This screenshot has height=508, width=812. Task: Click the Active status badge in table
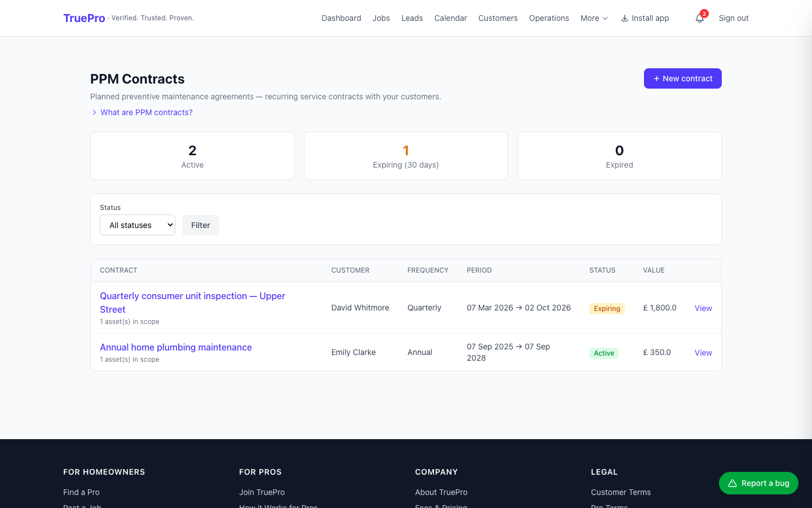point(604,353)
